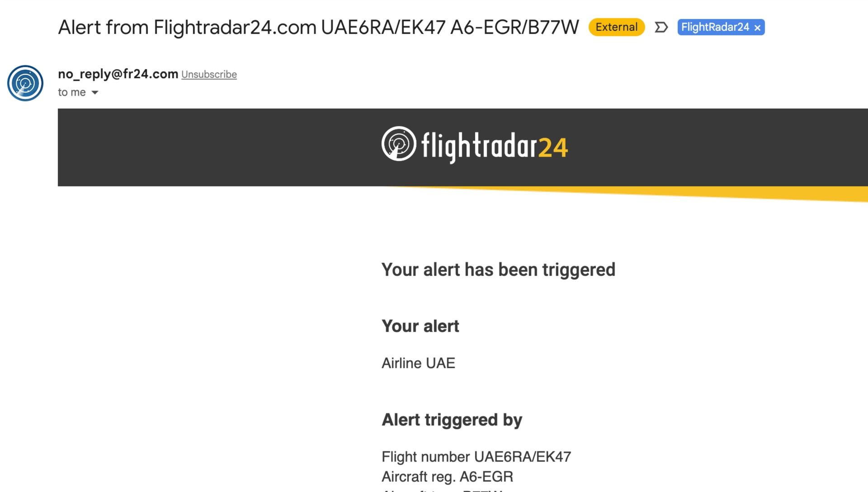Open the FlightRadar24 label chip
Screen dimensions: 868x492
(715, 27)
